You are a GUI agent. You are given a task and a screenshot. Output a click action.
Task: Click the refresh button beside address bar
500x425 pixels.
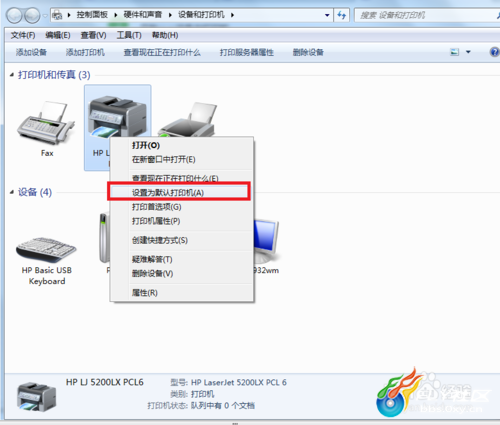(342, 15)
